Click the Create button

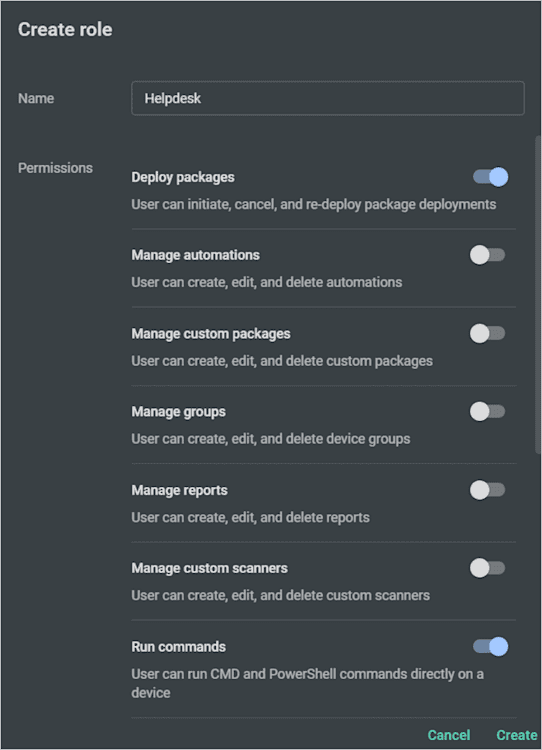coord(517,735)
